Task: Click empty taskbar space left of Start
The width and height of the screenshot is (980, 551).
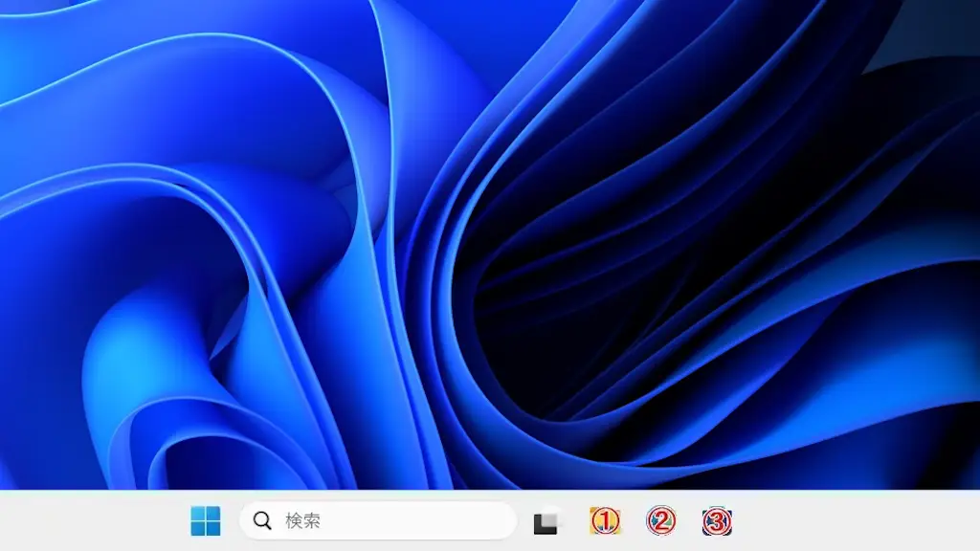Action: pos(96,521)
